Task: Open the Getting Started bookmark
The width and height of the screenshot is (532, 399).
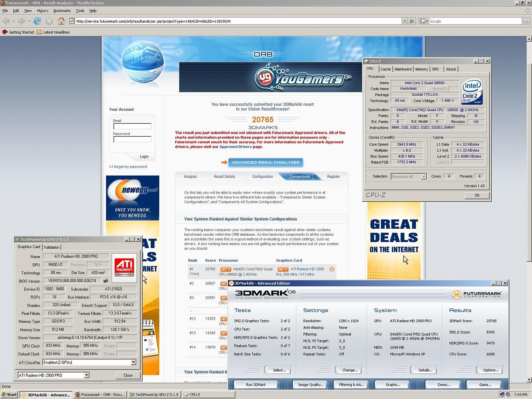Action: pos(18,32)
